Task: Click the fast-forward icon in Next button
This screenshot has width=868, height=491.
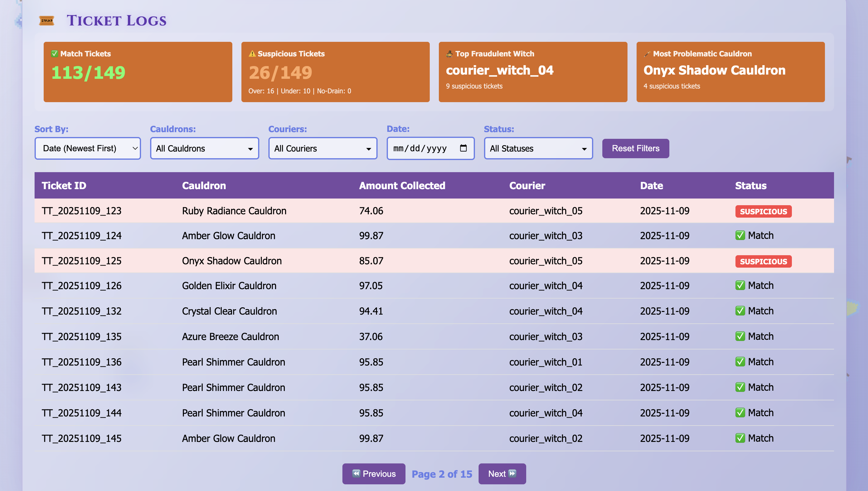Action: coord(512,473)
